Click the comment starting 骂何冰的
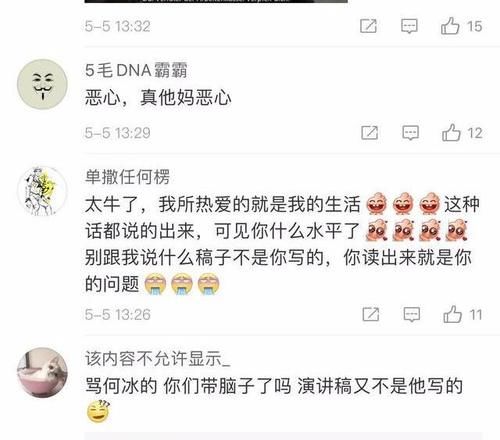Viewport: 500px width, 440px height. coord(274,399)
